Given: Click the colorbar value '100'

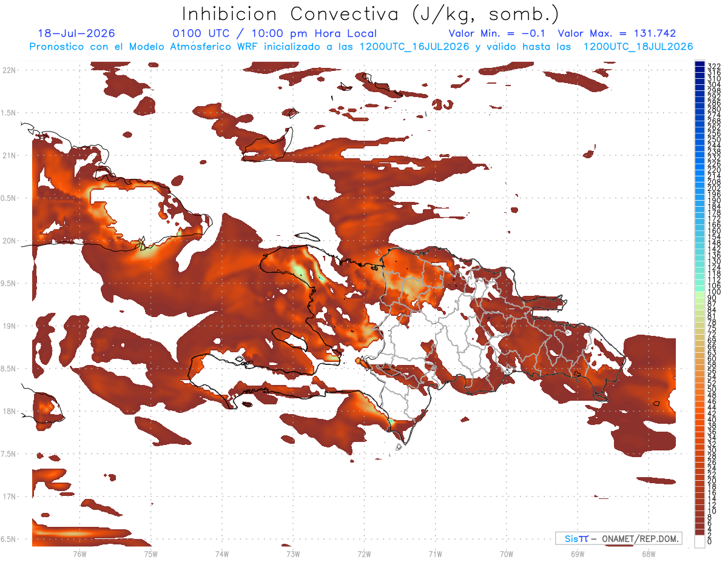Looking at the screenshot, I should point(714,292).
